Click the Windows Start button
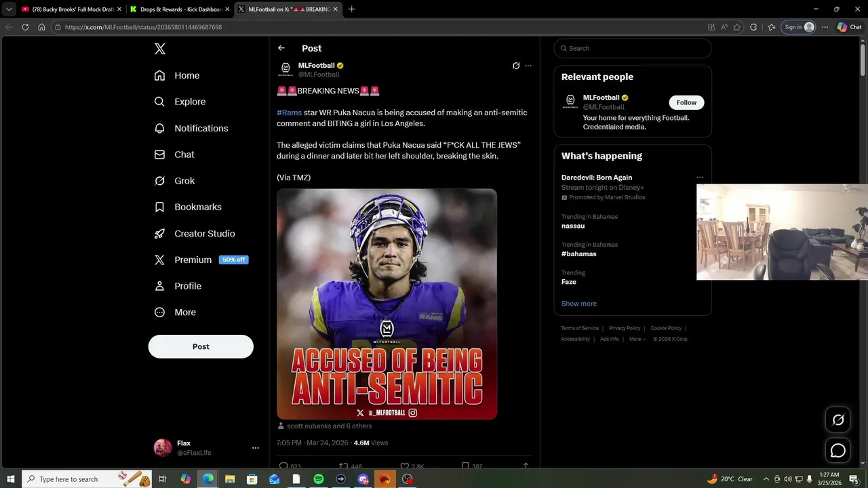Image resolution: width=868 pixels, height=488 pixels. 11,479
